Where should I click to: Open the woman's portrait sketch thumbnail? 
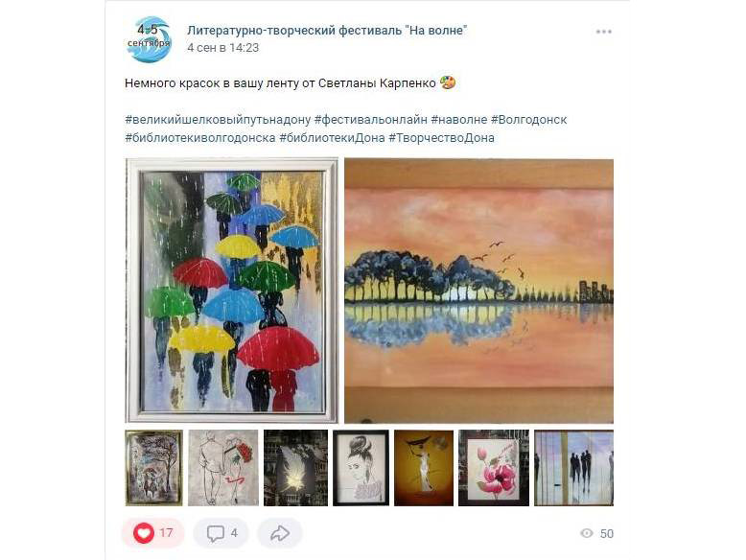point(361,468)
